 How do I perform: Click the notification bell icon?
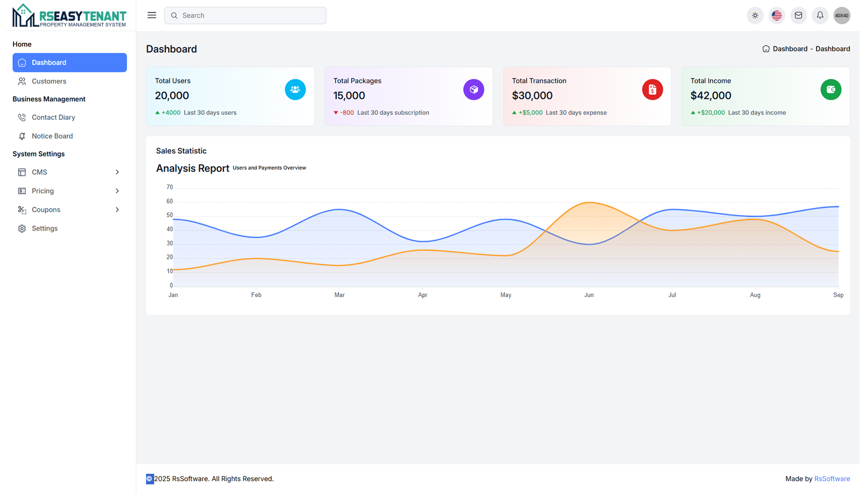820,16
